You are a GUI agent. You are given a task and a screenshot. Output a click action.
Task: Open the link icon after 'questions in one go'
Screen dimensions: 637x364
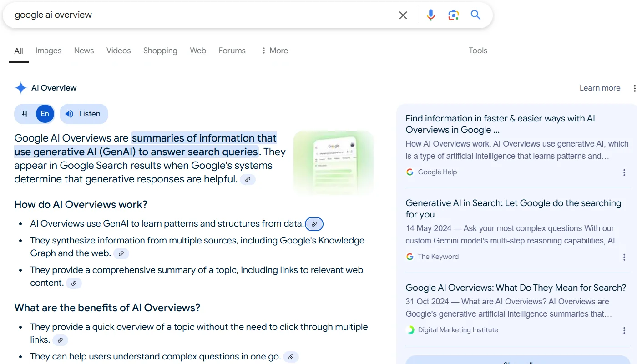coord(291,357)
